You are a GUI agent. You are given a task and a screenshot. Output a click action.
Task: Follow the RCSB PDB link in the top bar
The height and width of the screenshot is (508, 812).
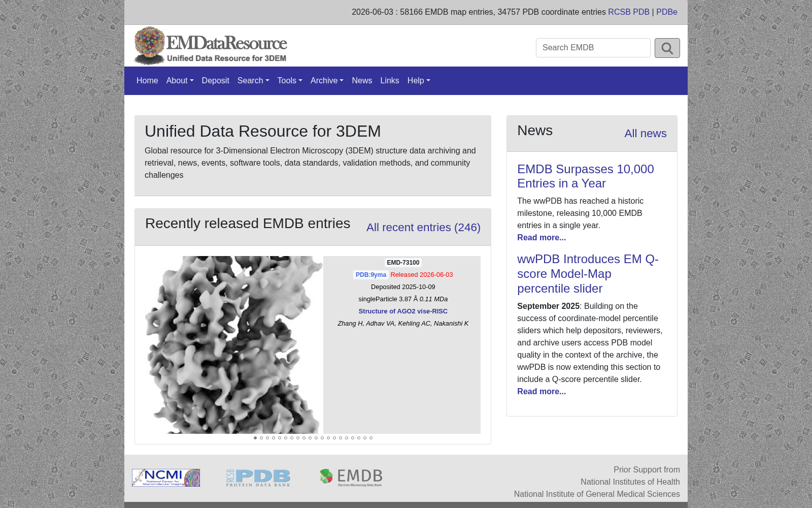[x=629, y=12]
